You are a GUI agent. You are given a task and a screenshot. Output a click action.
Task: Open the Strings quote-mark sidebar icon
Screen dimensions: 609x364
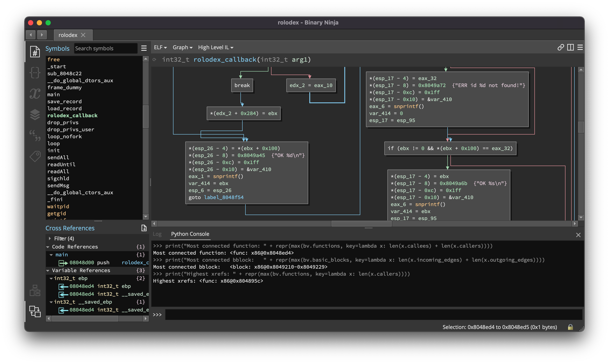point(35,135)
